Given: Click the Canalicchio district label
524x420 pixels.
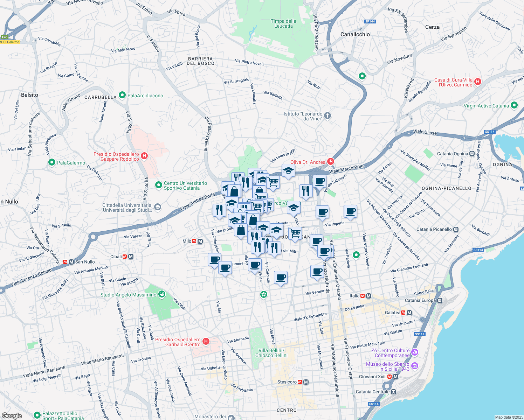Looking at the screenshot, I should tap(355, 34).
